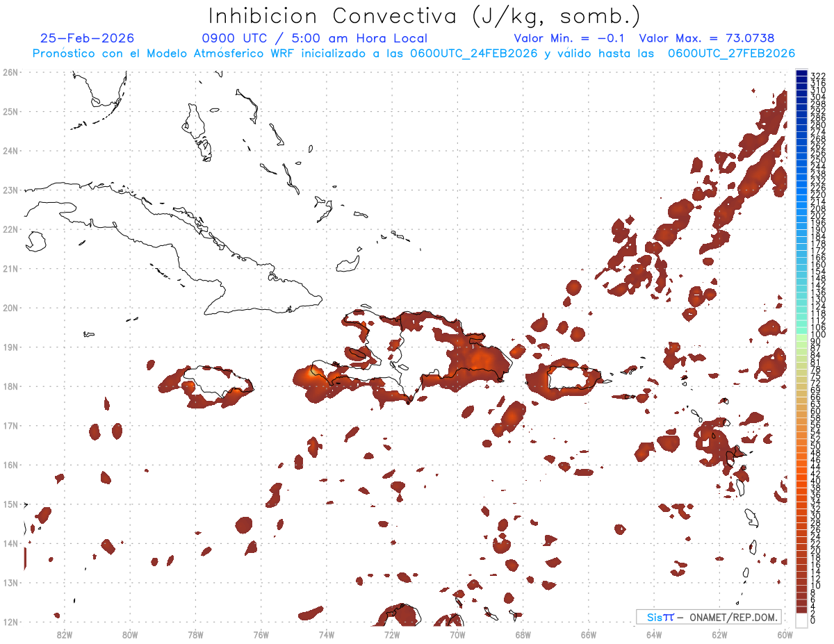
Task: Click the 12N latitude label
Action: point(10,622)
